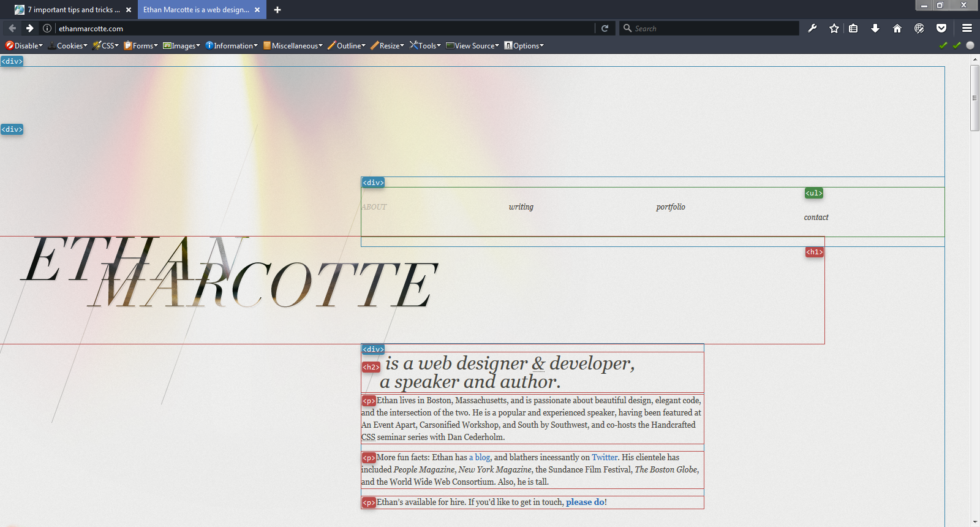
Task: Open the CSS dropdown menu
Action: pyautogui.click(x=105, y=45)
